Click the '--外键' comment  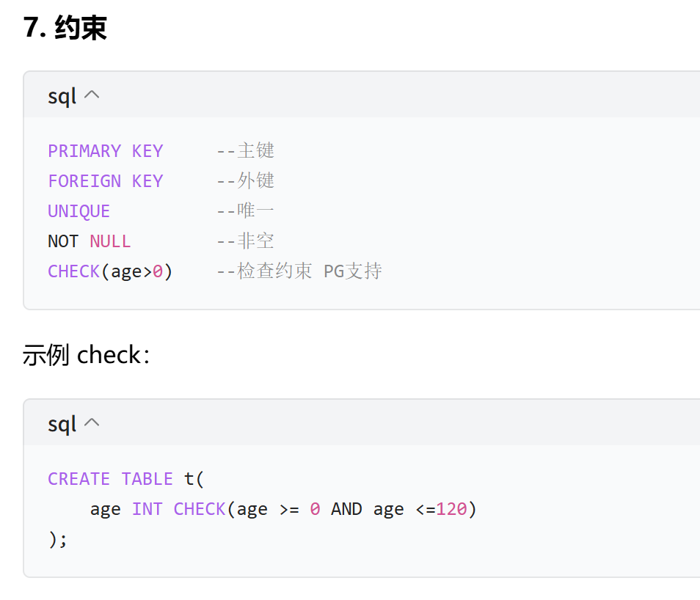click(246, 180)
